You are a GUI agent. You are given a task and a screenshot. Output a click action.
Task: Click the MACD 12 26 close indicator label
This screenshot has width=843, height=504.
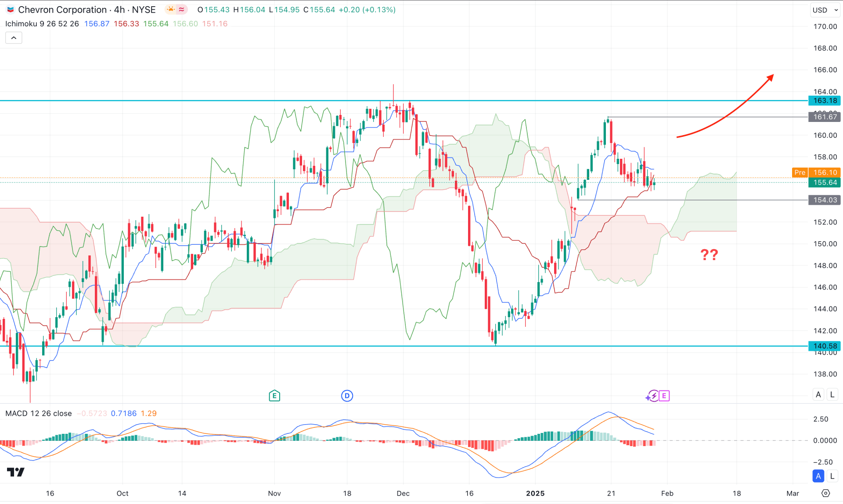[x=39, y=413]
